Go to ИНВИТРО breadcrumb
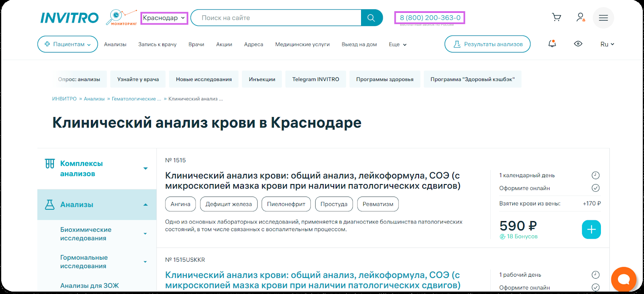 (64, 99)
